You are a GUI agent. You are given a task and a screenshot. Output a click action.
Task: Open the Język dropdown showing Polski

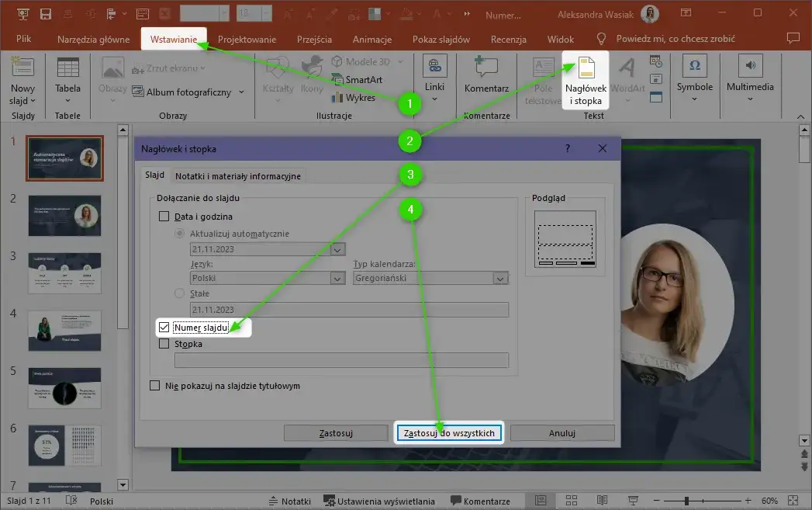click(337, 277)
